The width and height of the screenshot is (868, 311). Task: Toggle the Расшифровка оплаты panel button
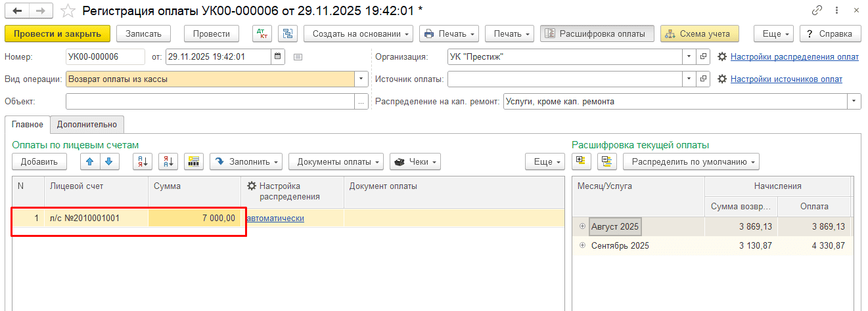pyautogui.click(x=597, y=34)
